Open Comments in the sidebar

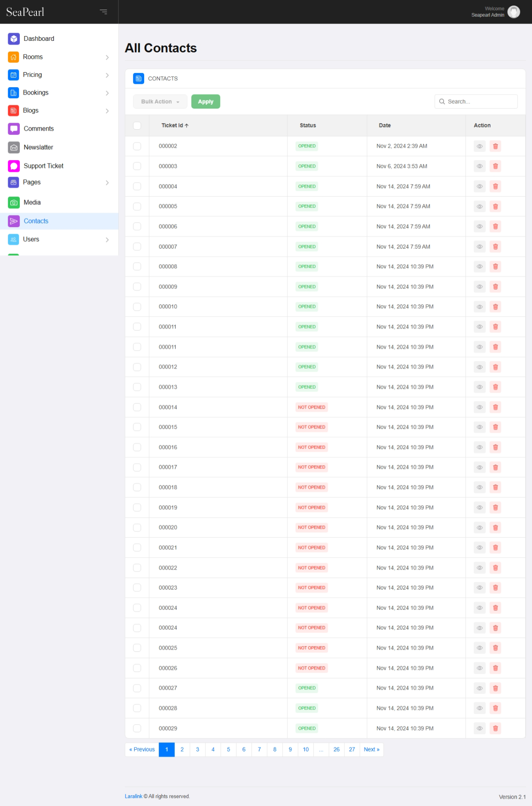(x=39, y=129)
